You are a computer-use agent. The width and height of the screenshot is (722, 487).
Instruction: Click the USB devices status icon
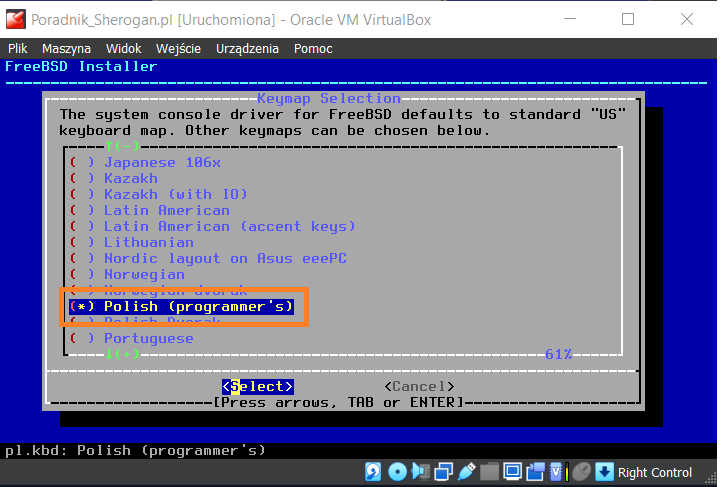point(466,472)
